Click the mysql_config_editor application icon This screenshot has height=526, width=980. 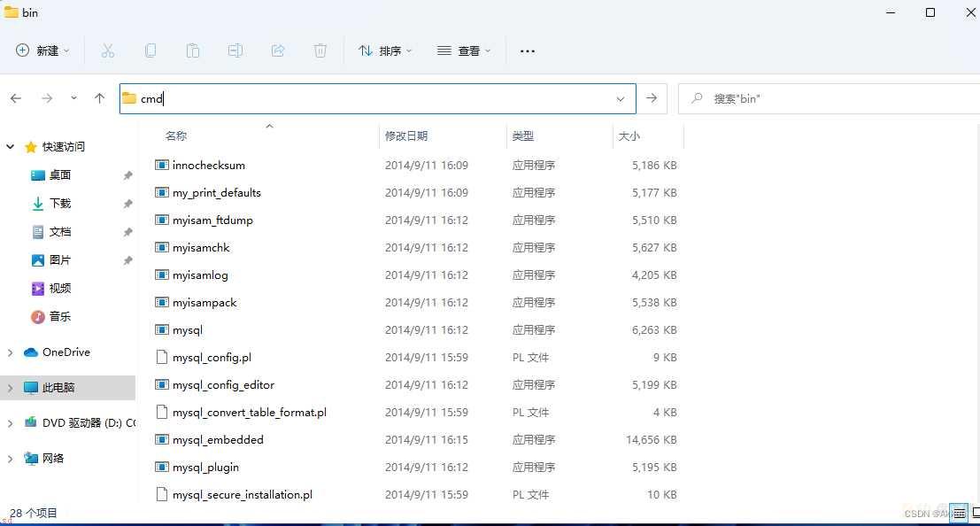162,384
